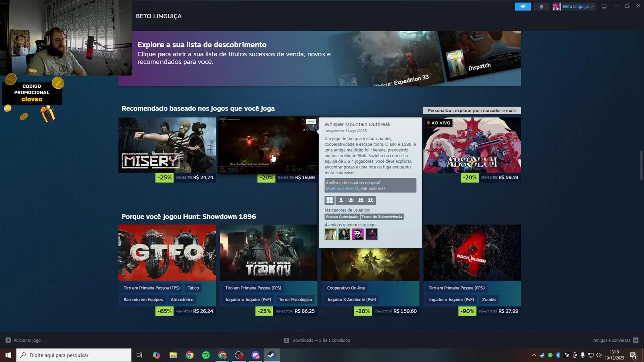Click the AO VIVO badge on Absolum
644x362 pixels.
click(439, 123)
